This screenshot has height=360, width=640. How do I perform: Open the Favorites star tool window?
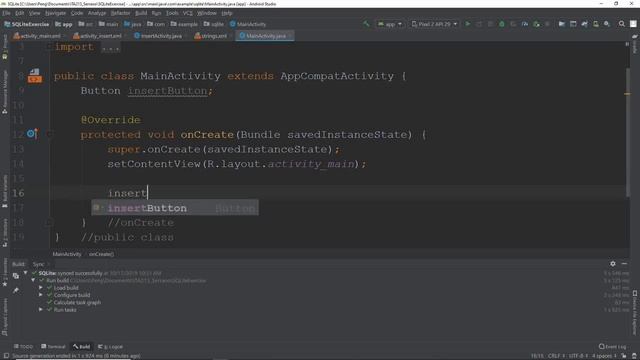(x=5, y=273)
